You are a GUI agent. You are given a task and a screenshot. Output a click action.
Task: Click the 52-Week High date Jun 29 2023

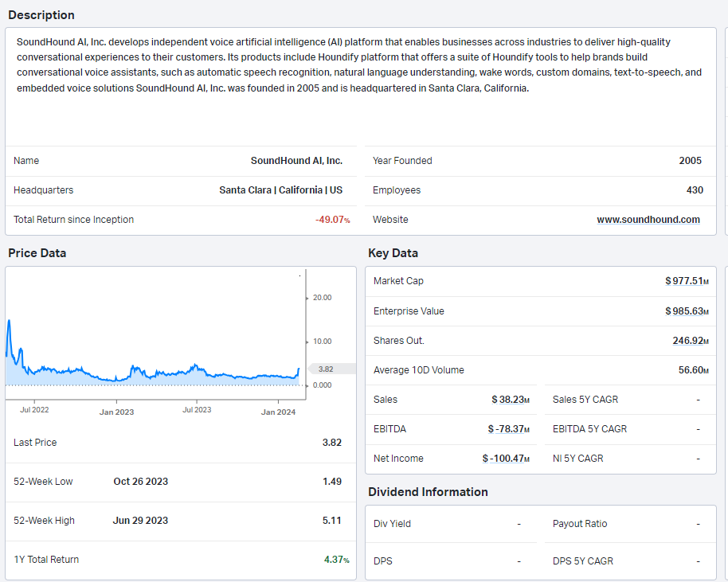(x=140, y=520)
